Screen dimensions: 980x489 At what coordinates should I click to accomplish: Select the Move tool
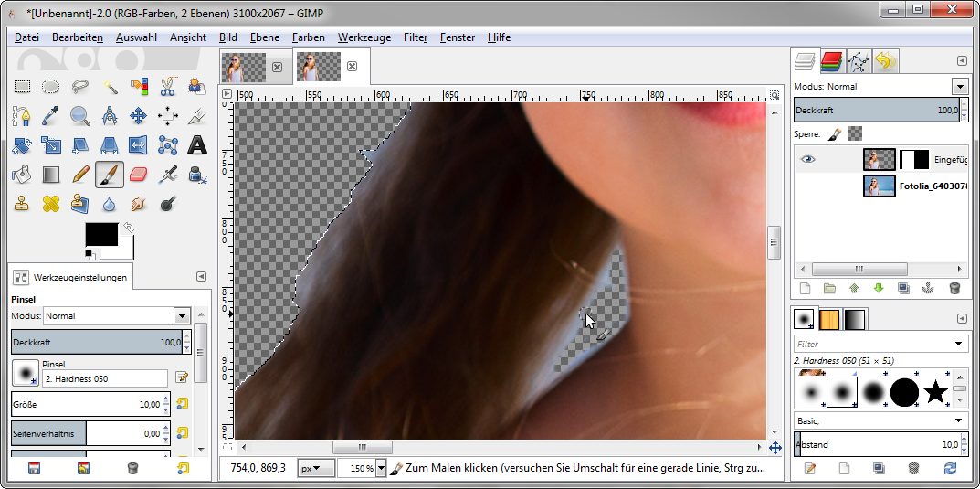[x=138, y=116]
